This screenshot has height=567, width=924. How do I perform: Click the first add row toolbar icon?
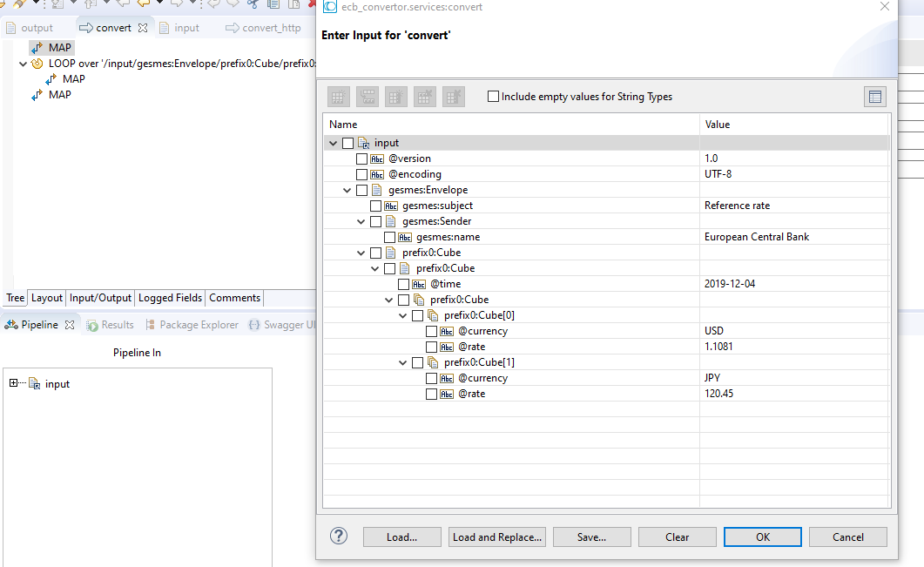point(338,97)
